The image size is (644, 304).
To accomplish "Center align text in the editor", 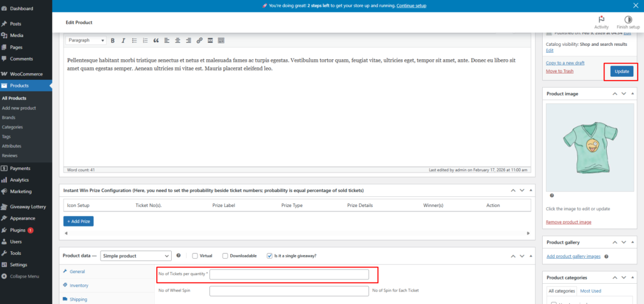I will 178,40.
